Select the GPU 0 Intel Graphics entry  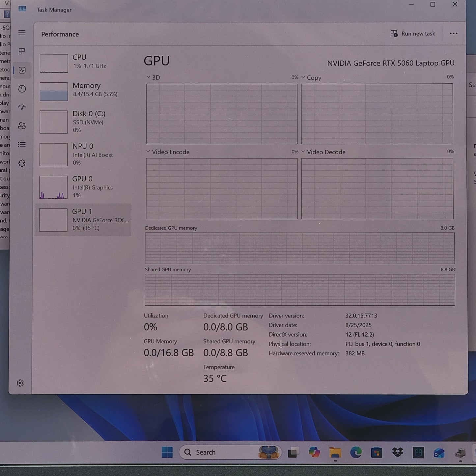pos(83,187)
